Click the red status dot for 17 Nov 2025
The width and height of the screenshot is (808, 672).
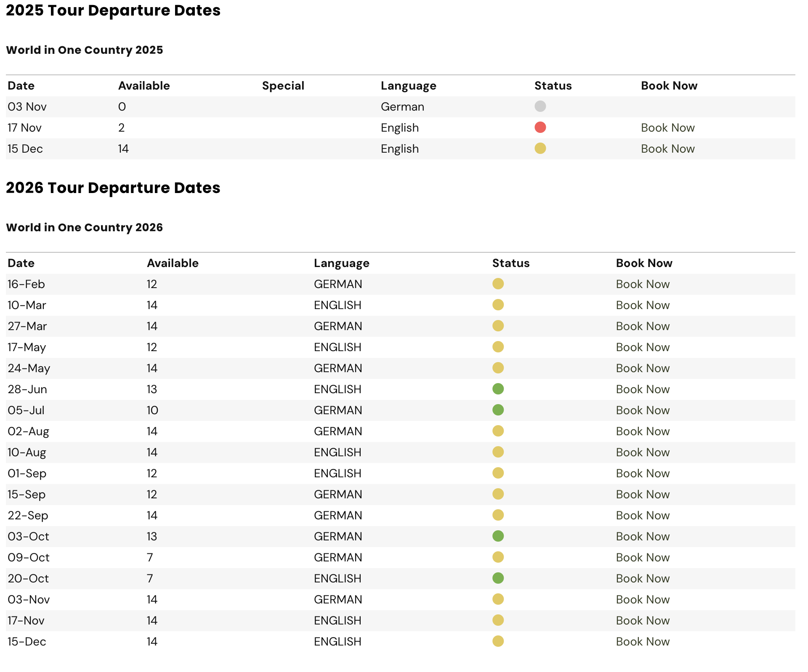click(540, 127)
